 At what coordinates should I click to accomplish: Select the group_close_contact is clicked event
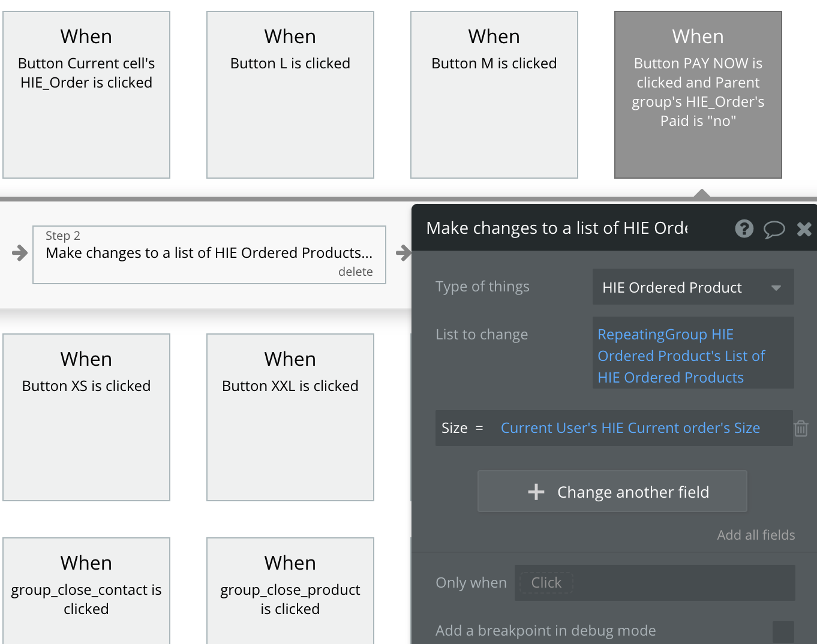(x=86, y=591)
